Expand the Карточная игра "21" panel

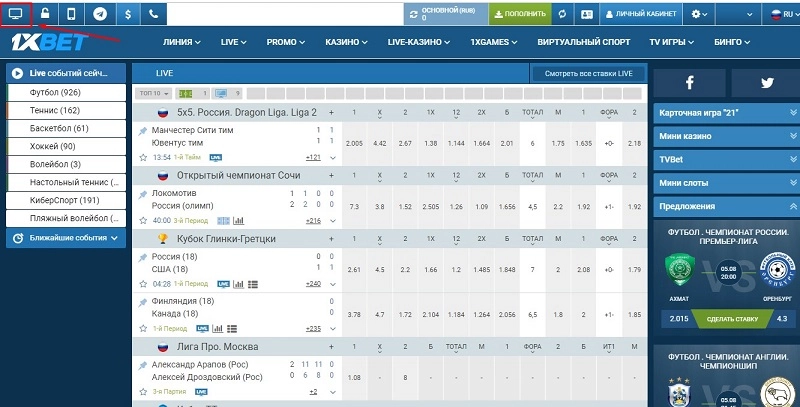click(722, 113)
